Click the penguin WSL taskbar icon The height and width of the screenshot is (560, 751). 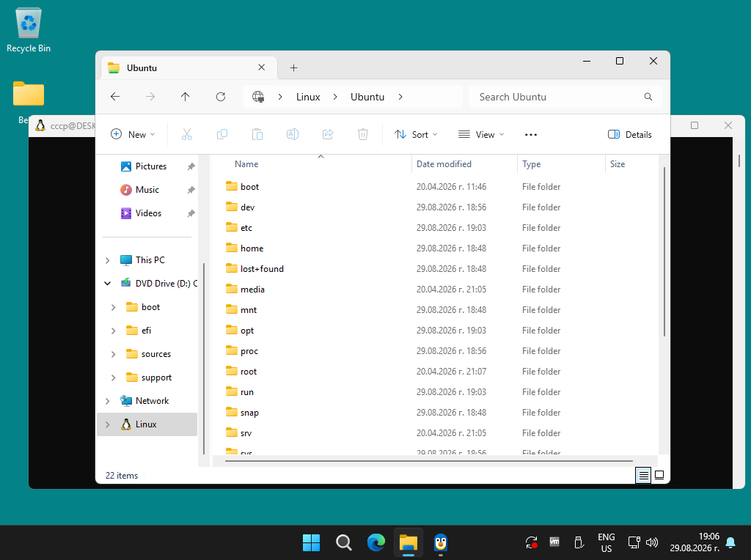(441, 542)
